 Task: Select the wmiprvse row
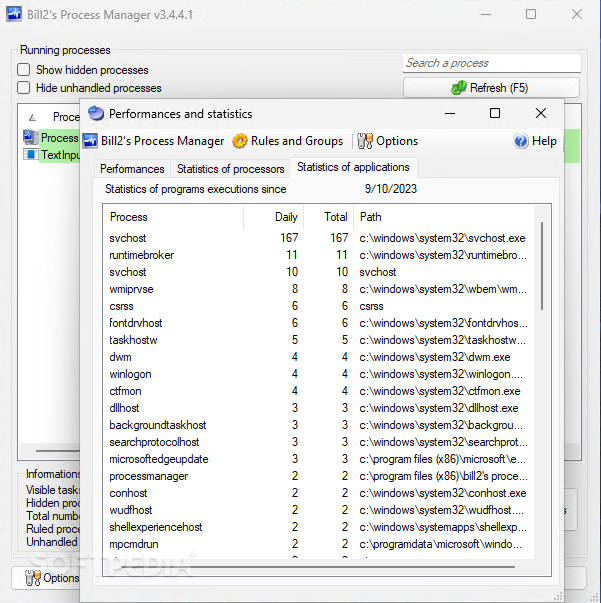pyautogui.click(x=318, y=289)
